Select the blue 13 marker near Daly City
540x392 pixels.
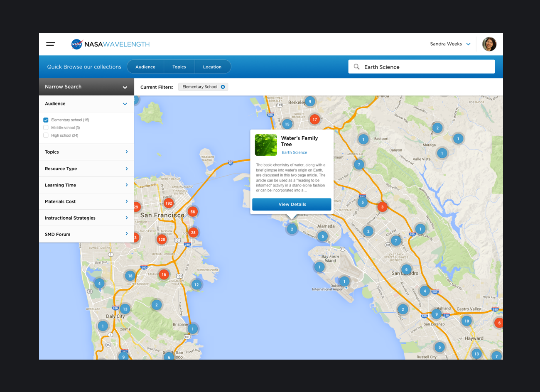coord(125,309)
